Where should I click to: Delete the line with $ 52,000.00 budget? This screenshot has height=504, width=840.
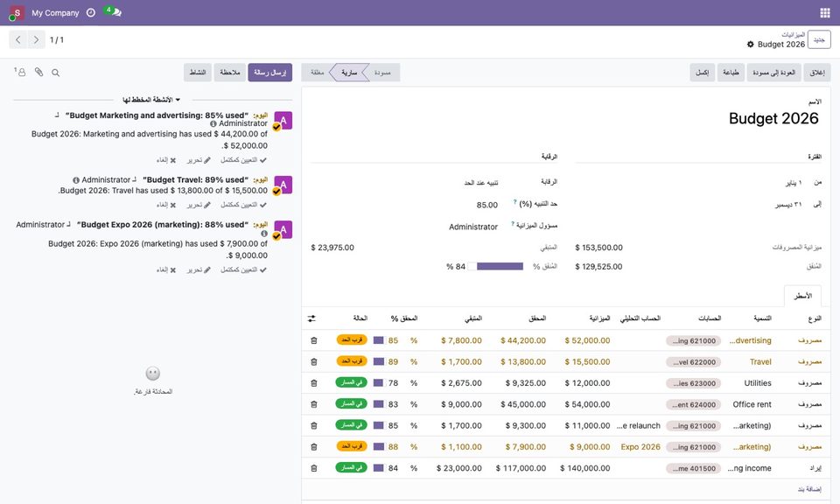(x=314, y=340)
